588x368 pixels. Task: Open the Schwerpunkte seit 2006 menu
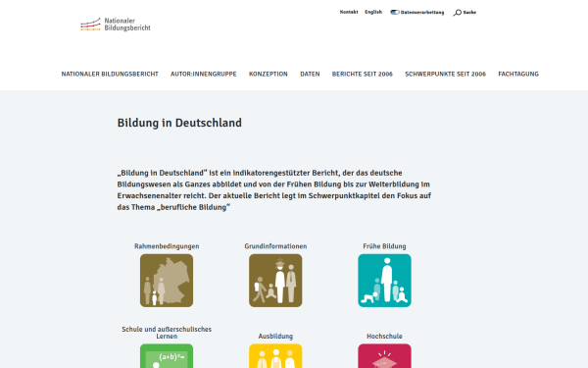[445, 74]
